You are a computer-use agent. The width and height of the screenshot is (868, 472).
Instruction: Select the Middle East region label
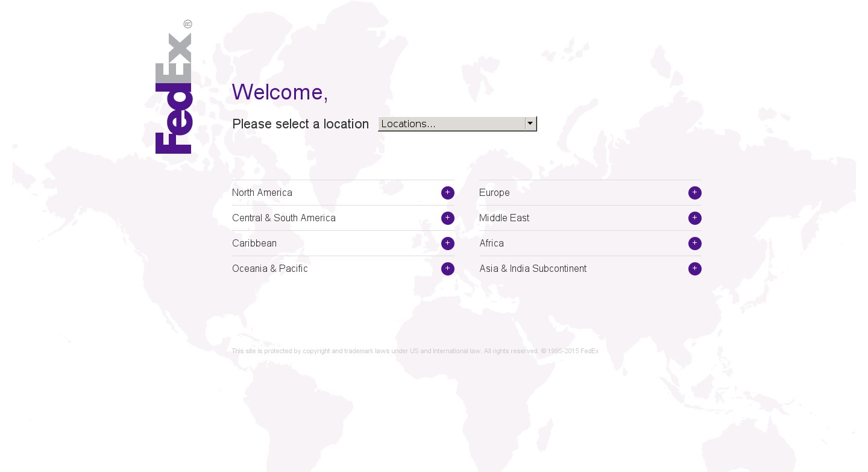tap(504, 218)
